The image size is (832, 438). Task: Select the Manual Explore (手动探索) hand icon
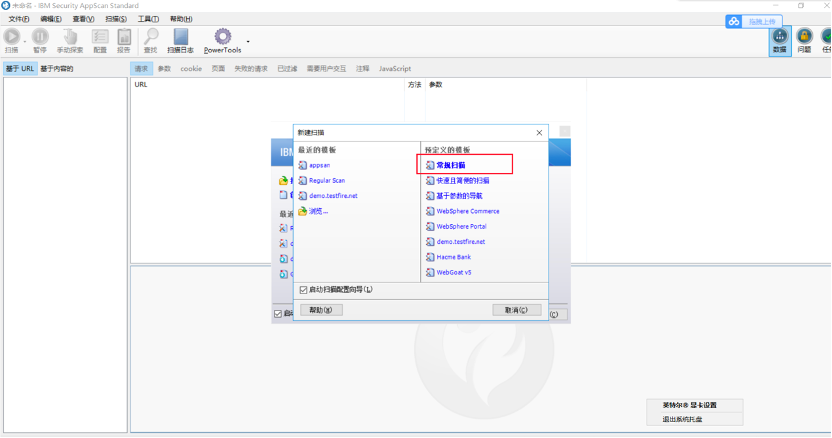point(70,37)
